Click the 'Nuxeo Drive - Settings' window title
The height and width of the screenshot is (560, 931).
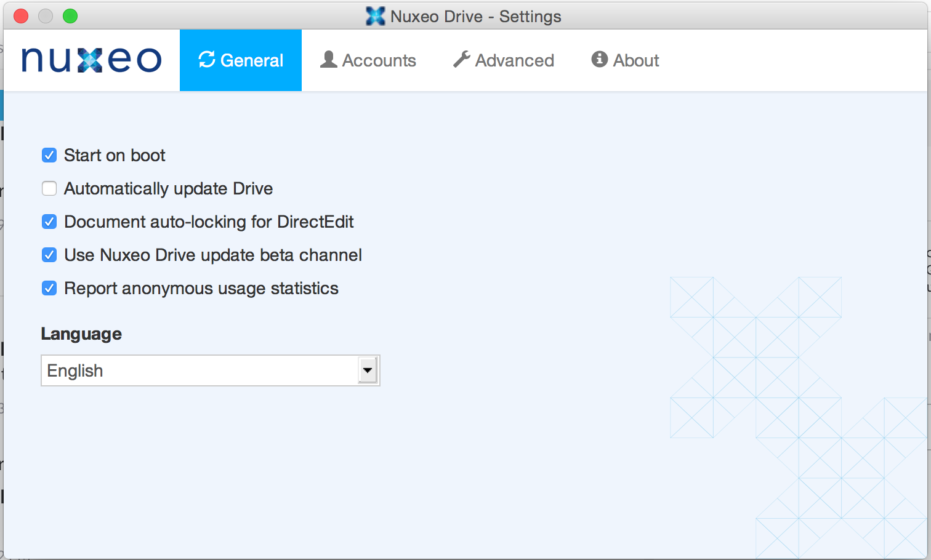point(475,16)
